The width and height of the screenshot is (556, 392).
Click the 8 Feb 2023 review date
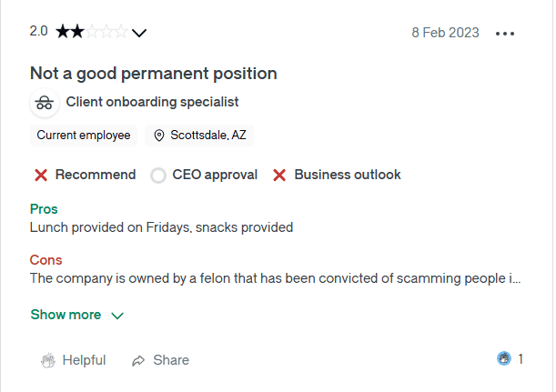point(445,33)
